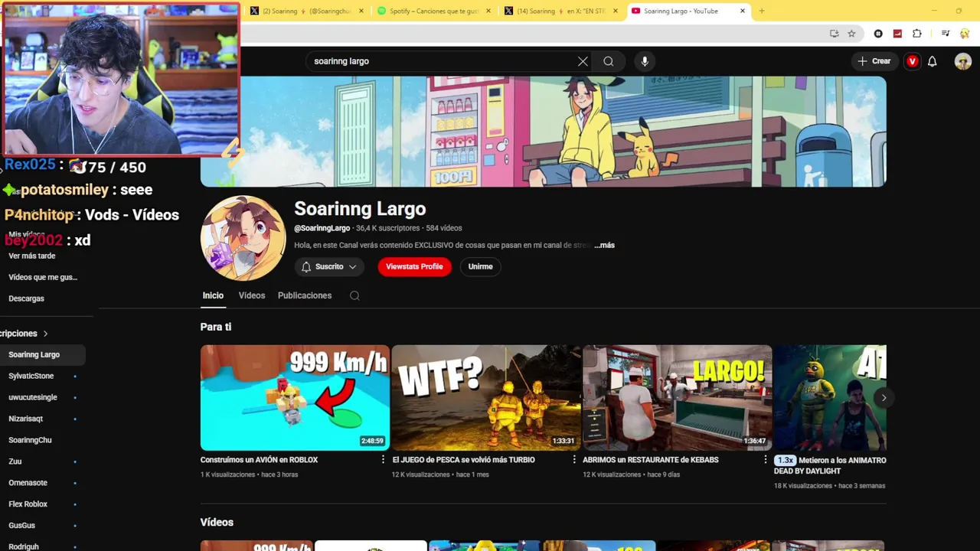Open El JUEGO de PESCA title link

pyautogui.click(x=463, y=460)
